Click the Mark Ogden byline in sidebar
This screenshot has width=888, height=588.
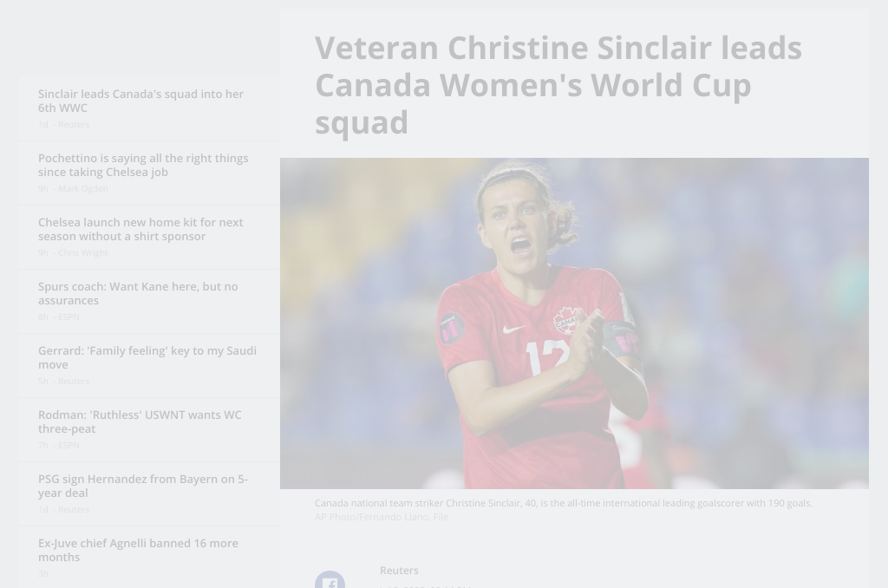click(82, 189)
